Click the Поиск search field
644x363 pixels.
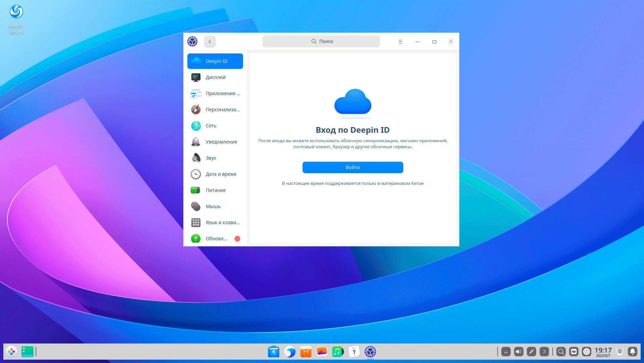click(321, 41)
